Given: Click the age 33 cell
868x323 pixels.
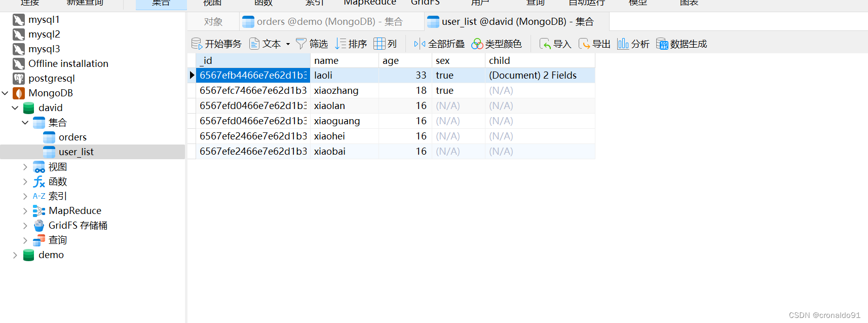Looking at the screenshot, I should click(405, 76).
